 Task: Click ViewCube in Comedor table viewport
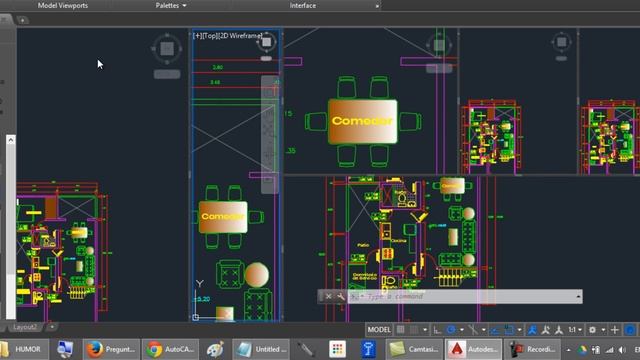click(x=439, y=45)
